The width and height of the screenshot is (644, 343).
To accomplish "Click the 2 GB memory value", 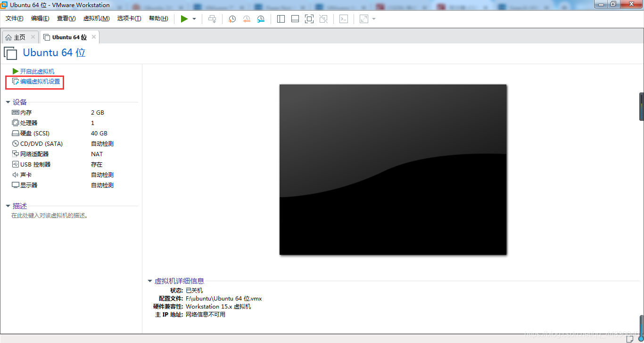I will point(98,113).
